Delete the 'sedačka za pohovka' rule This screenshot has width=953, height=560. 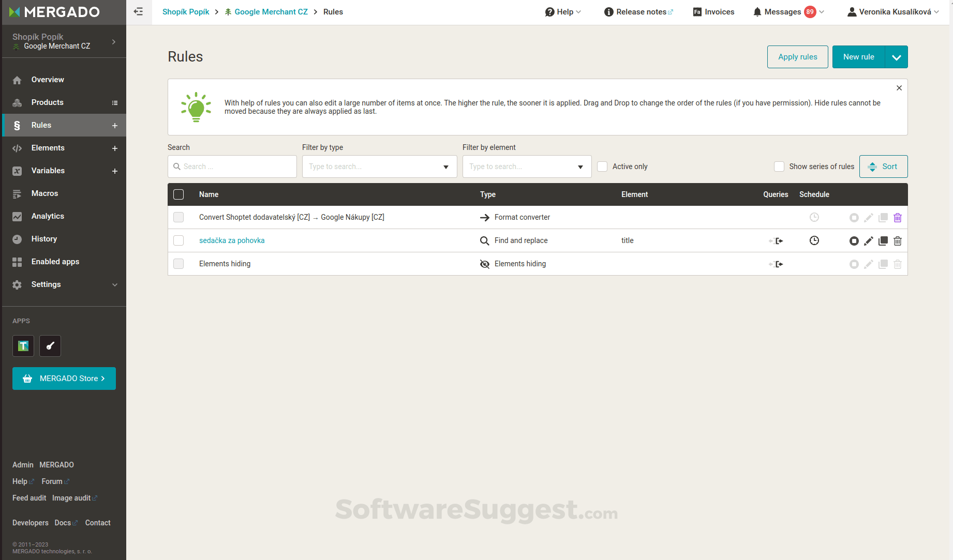898,240
